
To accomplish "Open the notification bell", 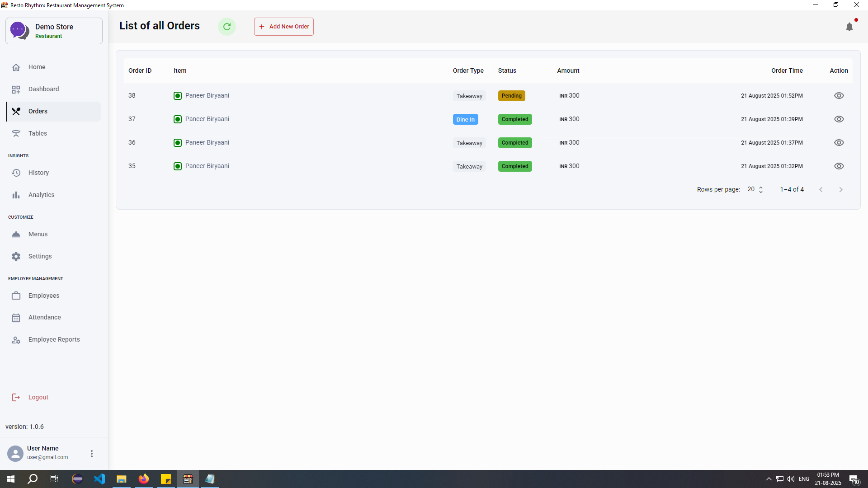I will point(850,27).
